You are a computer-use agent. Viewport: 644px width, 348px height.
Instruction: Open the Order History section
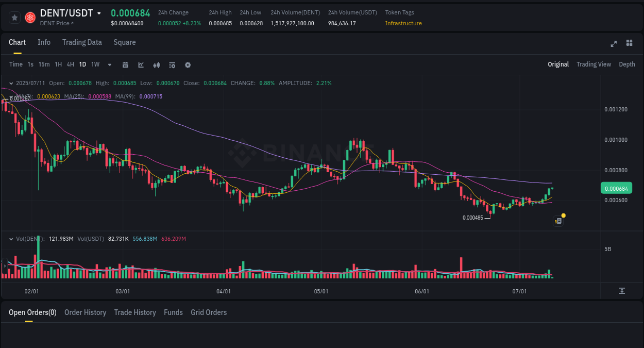pos(85,312)
